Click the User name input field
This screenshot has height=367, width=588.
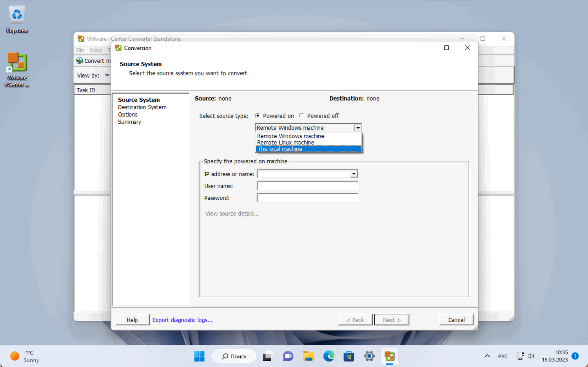(x=308, y=186)
